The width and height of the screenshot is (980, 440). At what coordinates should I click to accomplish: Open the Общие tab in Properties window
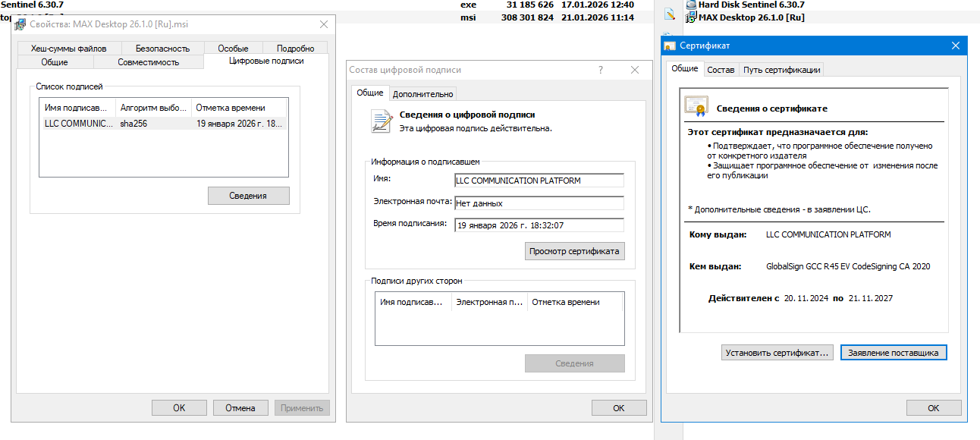[x=55, y=62]
